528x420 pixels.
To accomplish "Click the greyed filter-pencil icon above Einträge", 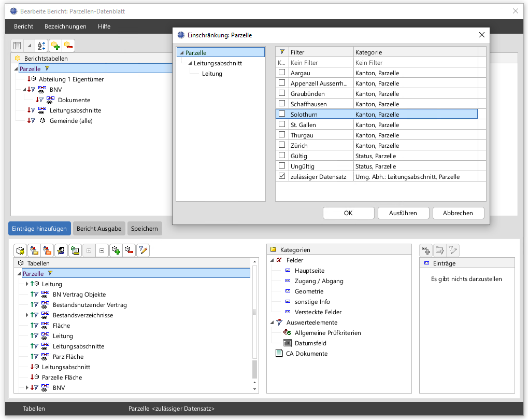I will [x=453, y=250].
